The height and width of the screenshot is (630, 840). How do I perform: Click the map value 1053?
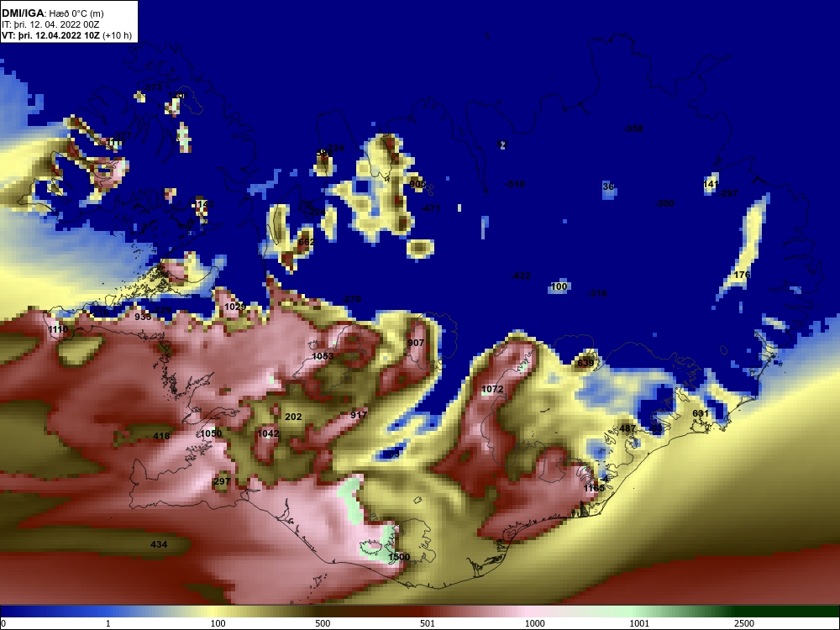coord(323,356)
